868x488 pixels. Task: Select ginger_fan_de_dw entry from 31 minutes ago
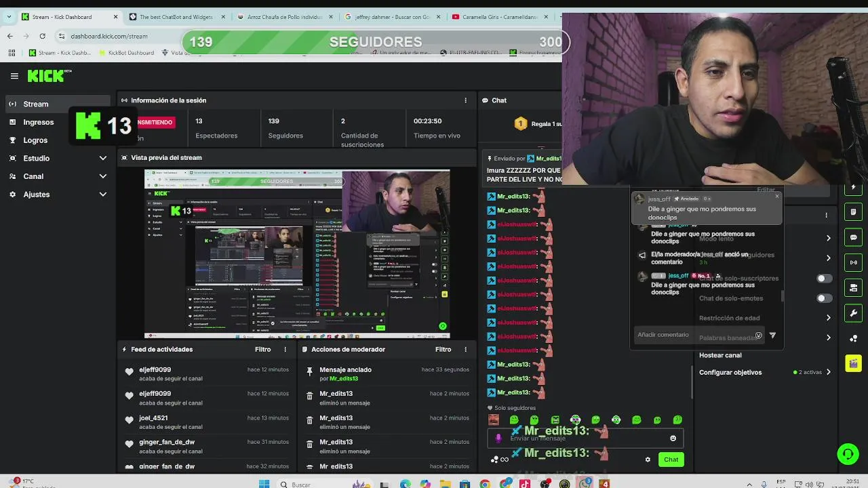[x=206, y=446]
